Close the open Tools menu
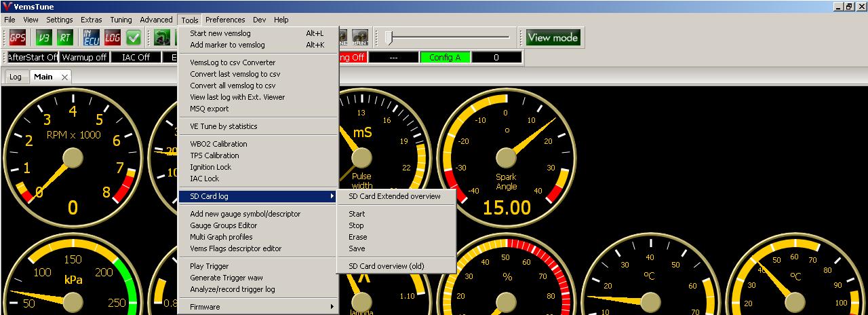Screen dimensions: 868x315 pos(190,20)
